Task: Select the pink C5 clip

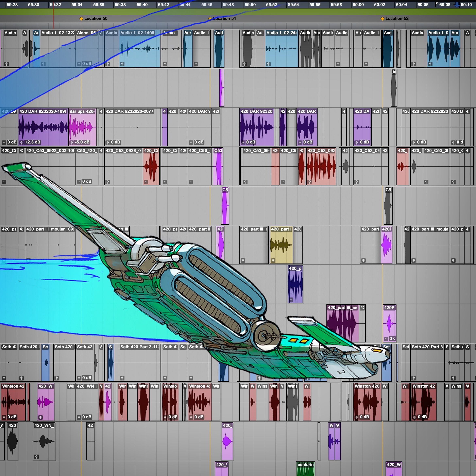Action: coord(225,206)
